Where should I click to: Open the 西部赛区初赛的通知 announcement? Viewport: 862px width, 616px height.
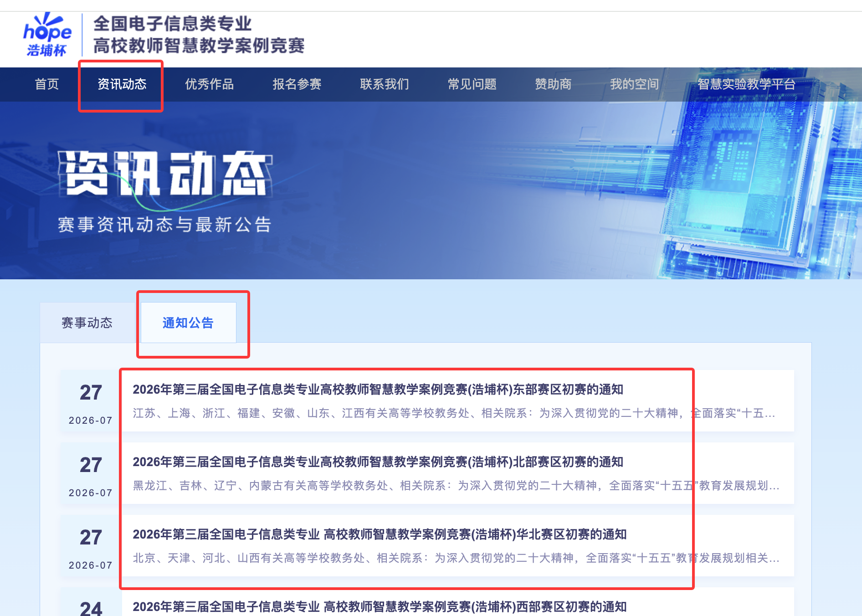(x=380, y=607)
